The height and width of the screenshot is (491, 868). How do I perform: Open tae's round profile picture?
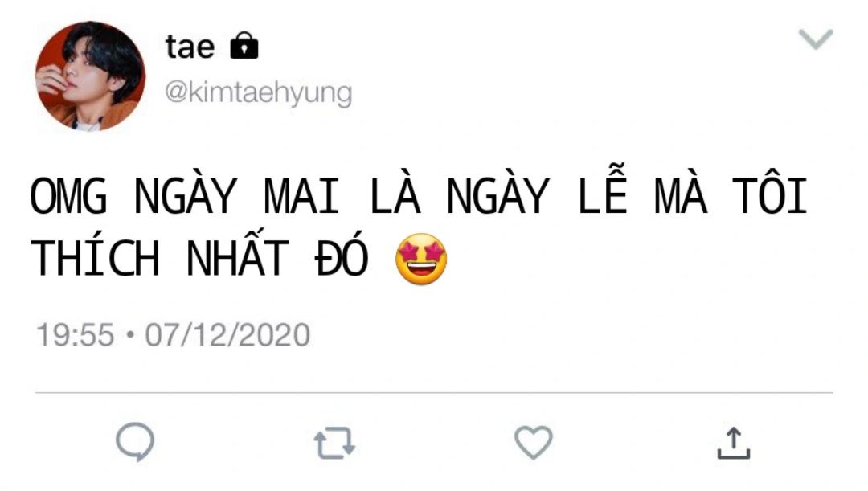[x=90, y=76]
